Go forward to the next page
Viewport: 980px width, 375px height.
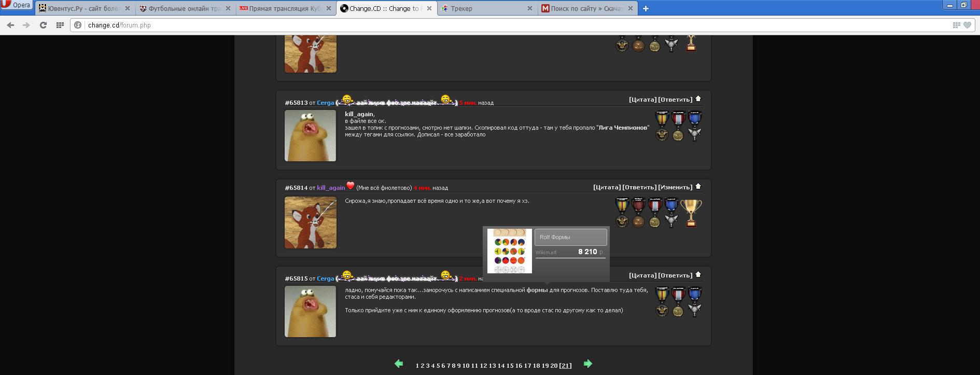tap(26, 25)
